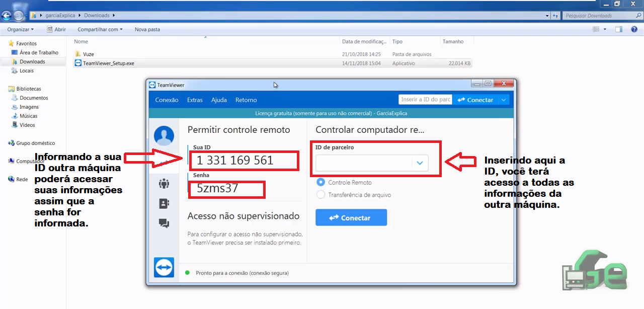
Task: Click the Conectar button in TeamViewer header
Action: click(x=475, y=100)
